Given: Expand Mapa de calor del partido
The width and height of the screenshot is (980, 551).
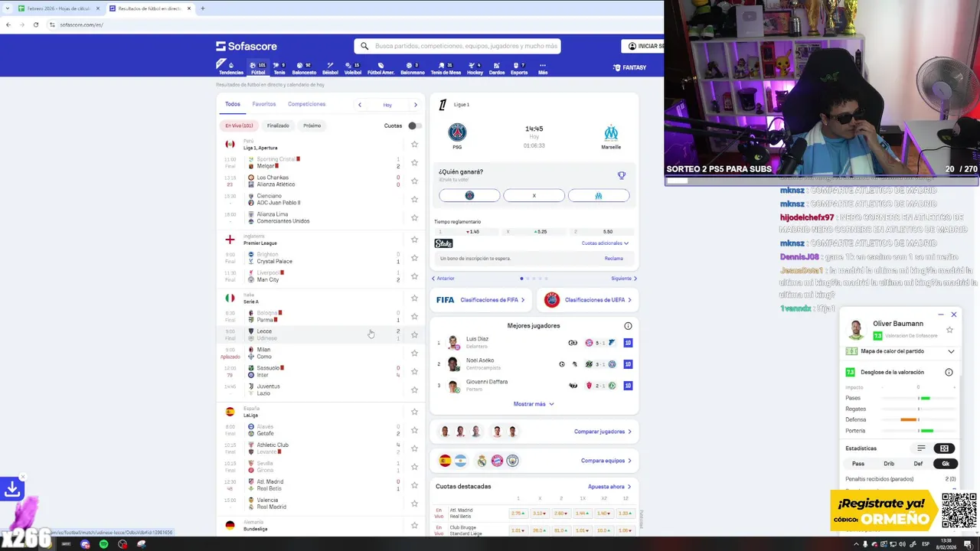Looking at the screenshot, I should tap(951, 351).
